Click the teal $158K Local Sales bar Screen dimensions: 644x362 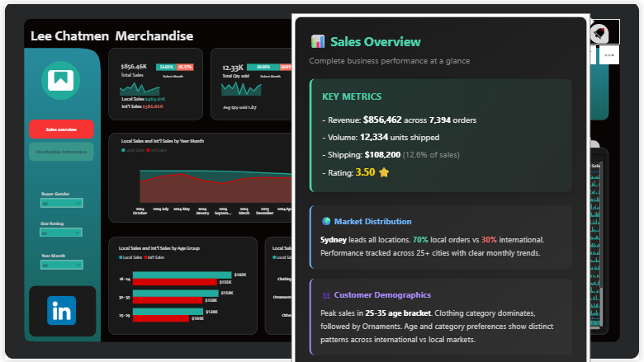tap(175, 293)
